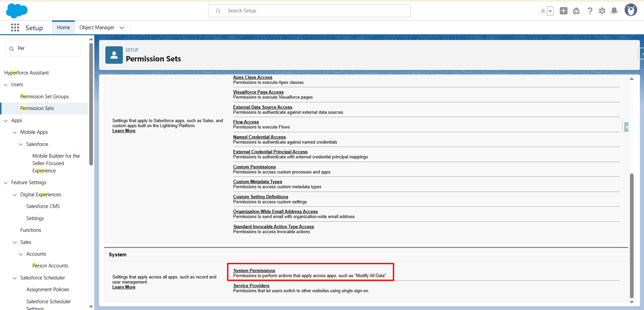Open Person Accounts in sidebar

pos(50,266)
